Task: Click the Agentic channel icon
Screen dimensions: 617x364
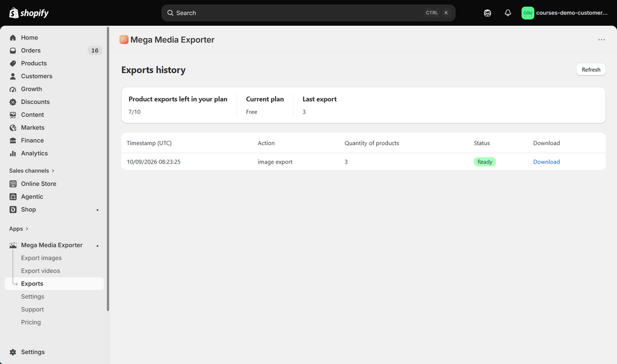Action: tap(13, 196)
